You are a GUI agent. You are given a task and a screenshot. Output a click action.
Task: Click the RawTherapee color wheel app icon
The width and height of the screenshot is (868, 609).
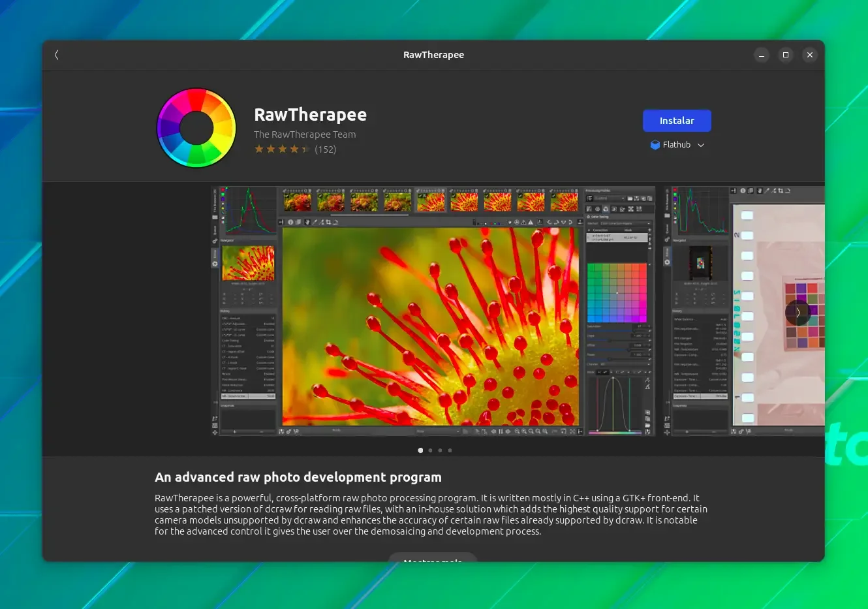(x=196, y=128)
